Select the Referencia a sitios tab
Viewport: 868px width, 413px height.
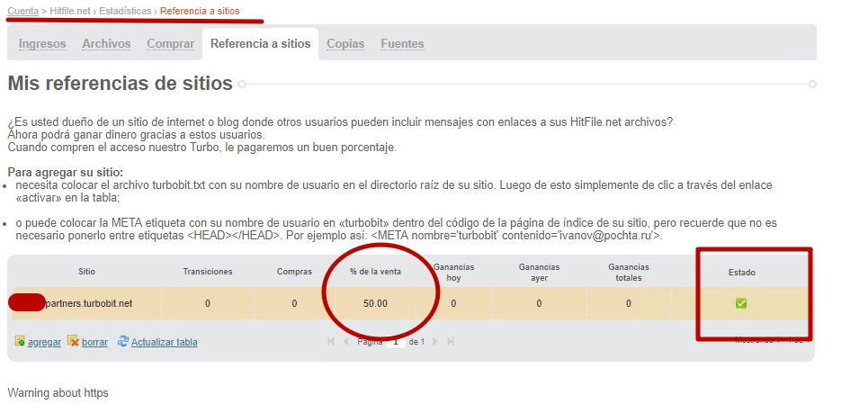coord(260,44)
